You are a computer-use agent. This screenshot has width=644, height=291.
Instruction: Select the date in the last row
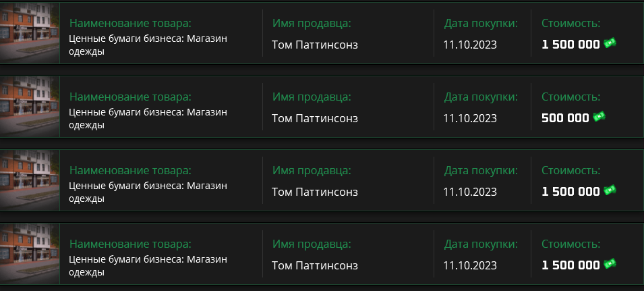pos(470,265)
